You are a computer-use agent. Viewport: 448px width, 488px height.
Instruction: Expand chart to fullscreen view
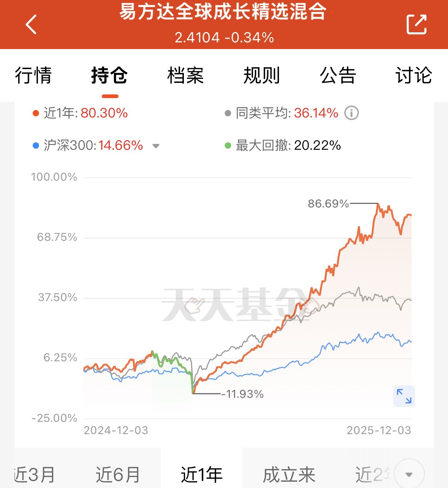(404, 396)
